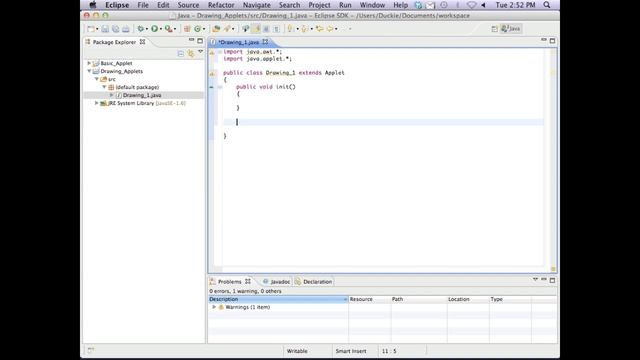Open the Source menu
The height and width of the screenshot is (360, 640).
tap(188, 5)
